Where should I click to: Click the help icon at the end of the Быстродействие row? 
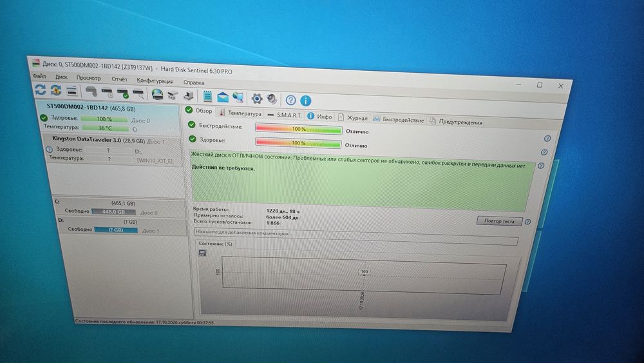(547, 139)
